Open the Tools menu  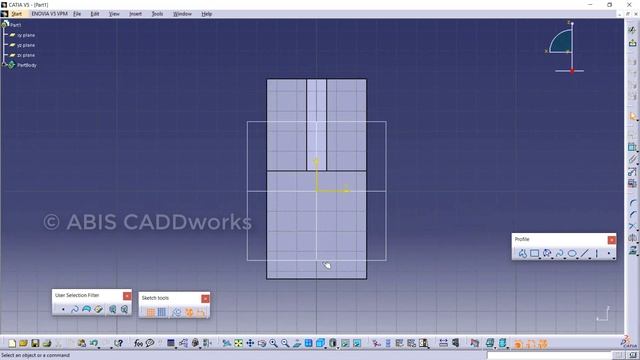157,14
